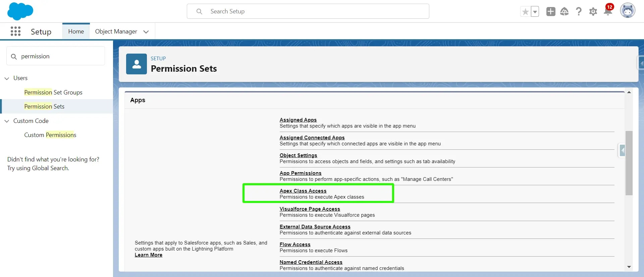Click the Favorites star icon
The width and height of the screenshot is (644, 277).
(525, 12)
